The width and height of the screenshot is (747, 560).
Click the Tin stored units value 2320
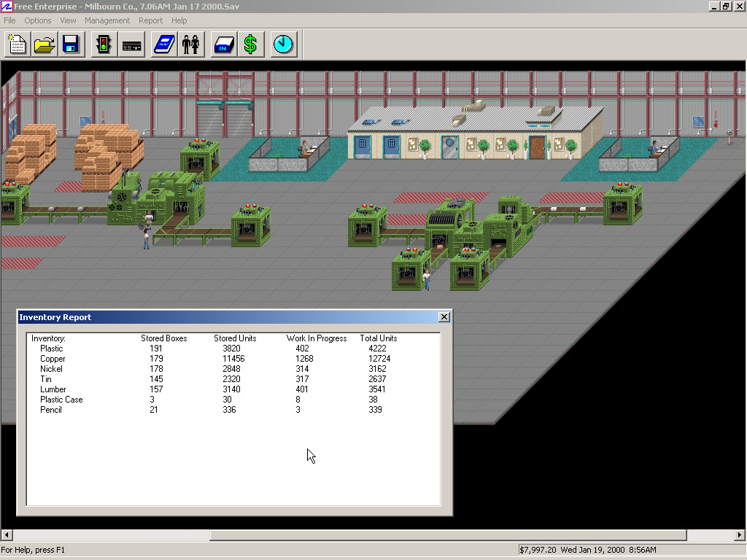point(231,379)
